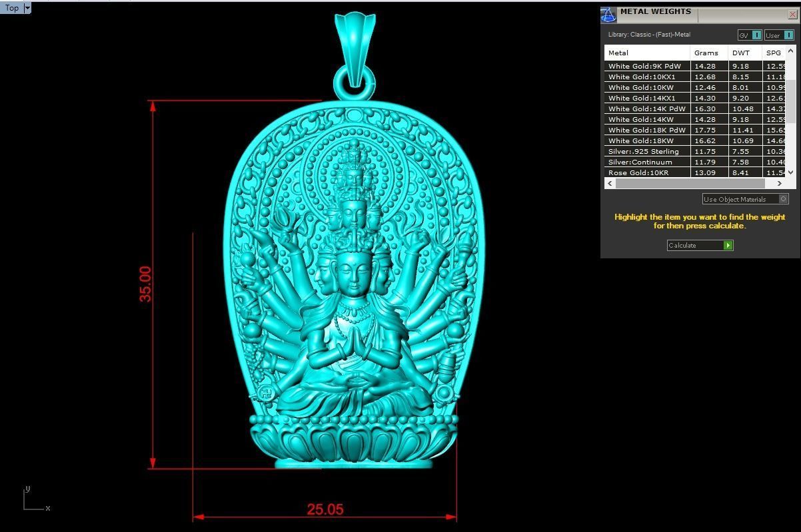Click the DWT column header
Image resolution: width=801 pixels, height=532 pixels.
(x=745, y=53)
